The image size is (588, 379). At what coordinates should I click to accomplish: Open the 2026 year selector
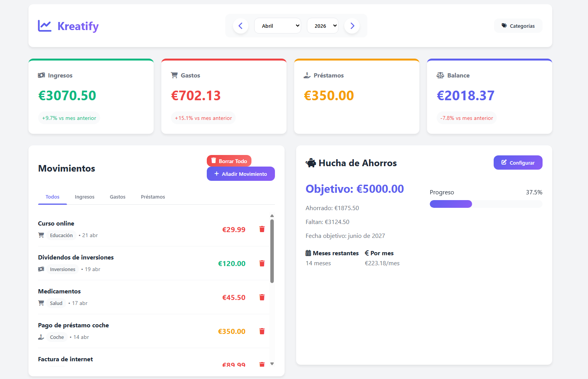(x=322, y=25)
